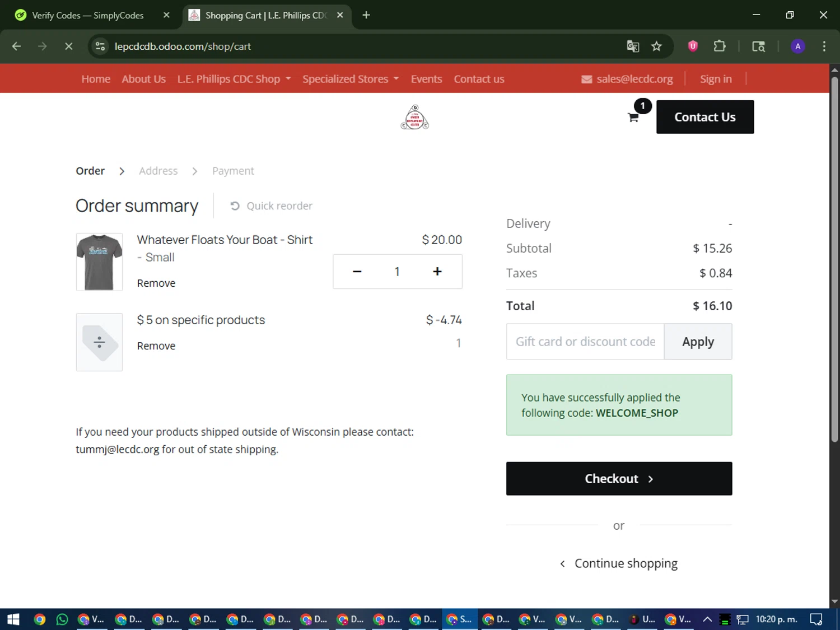Click the Payment breadcrumb step

[x=233, y=171]
